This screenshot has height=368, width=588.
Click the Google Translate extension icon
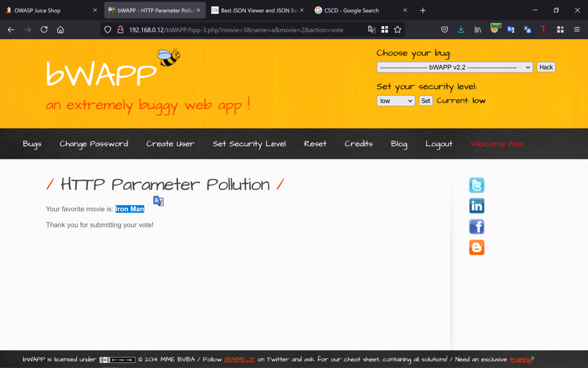[511, 29]
